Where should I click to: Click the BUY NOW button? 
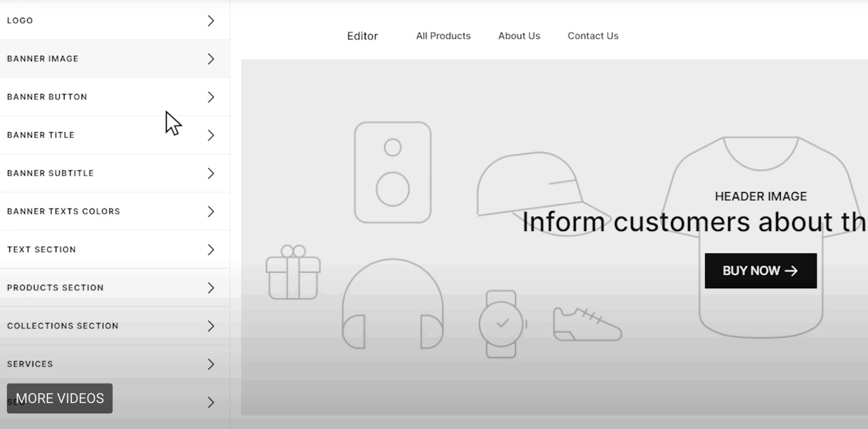(x=761, y=271)
